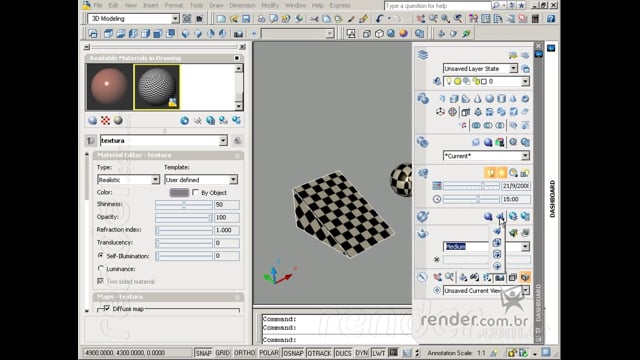Select the pink sphere material thumbnail
Viewport: 640px width, 360px height.
(109, 87)
